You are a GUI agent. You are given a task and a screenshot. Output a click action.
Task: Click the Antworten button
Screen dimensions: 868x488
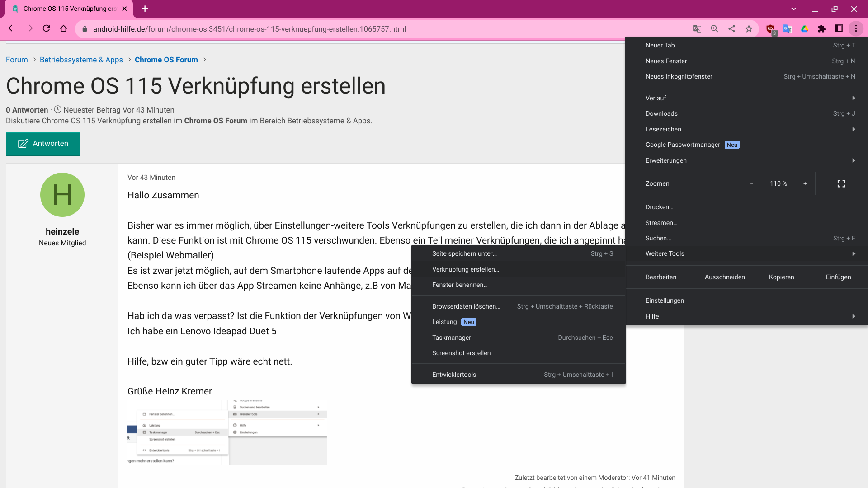pos(43,144)
